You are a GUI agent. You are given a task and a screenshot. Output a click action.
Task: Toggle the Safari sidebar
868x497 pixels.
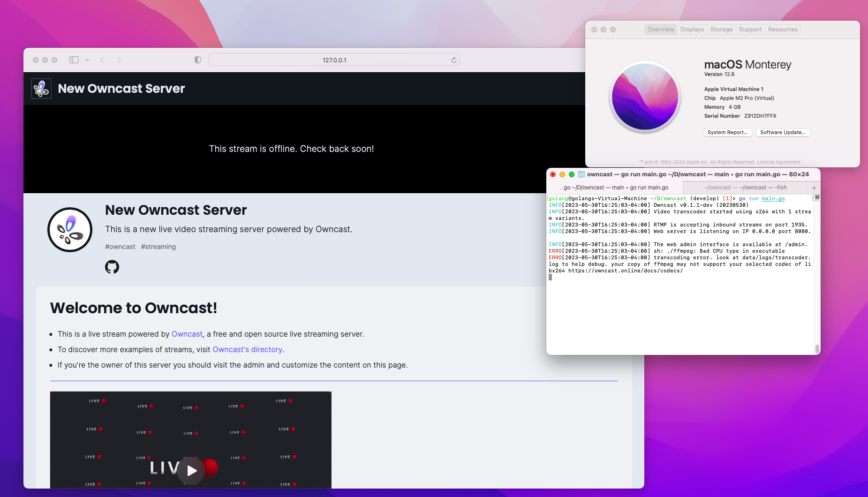point(74,60)
